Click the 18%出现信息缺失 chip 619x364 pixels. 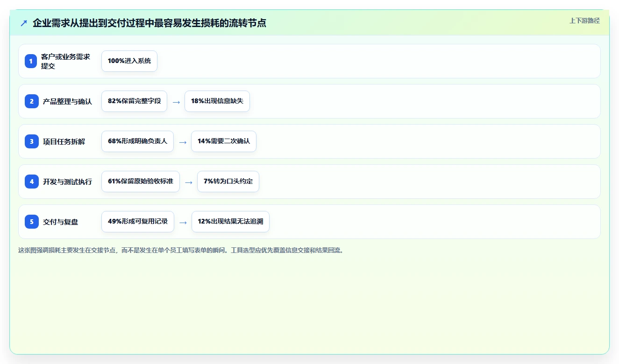coord(217,101)
